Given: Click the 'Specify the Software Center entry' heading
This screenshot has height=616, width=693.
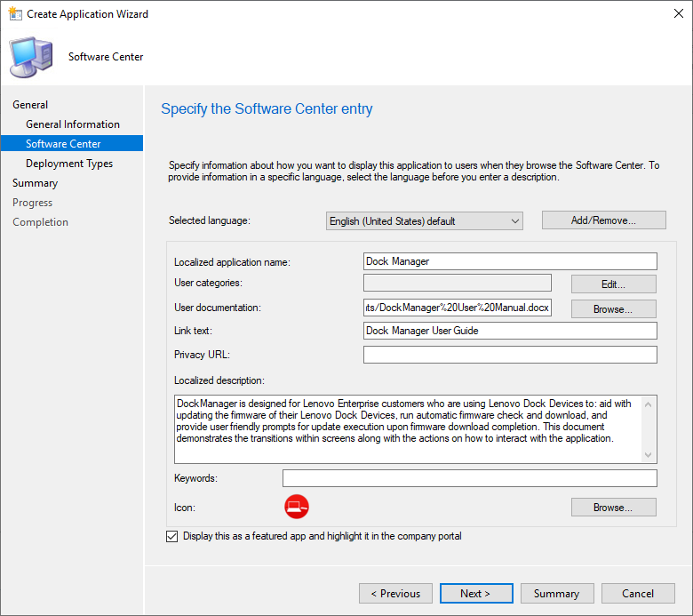Looking at the screenshot, I should point(267,108).
